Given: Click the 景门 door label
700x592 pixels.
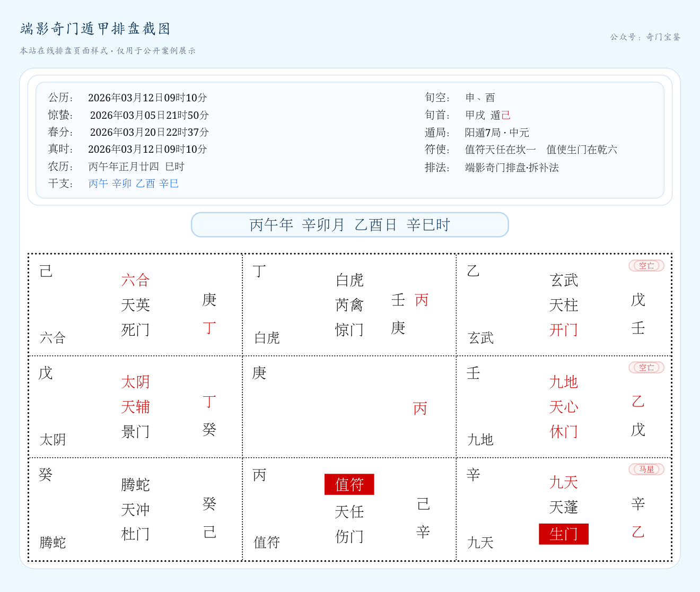Looking at the screenshot, I should 136,432.
